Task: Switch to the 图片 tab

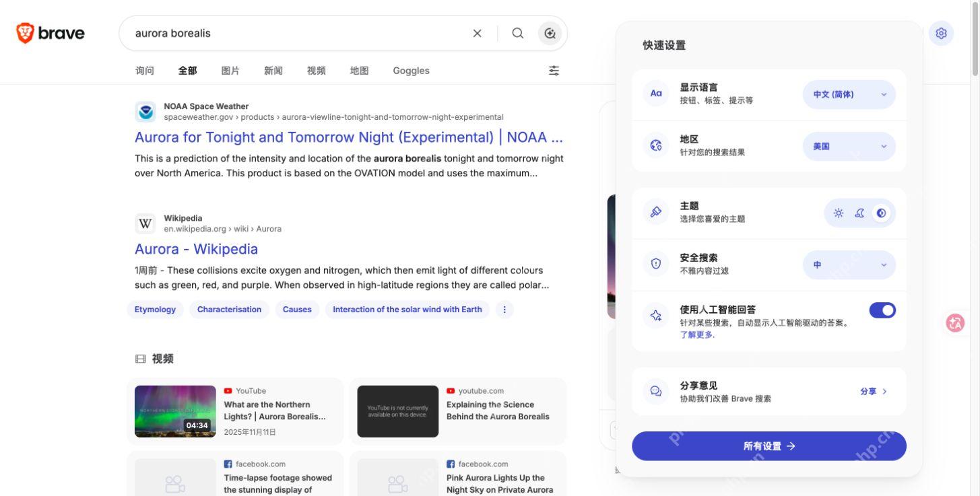Action: click(x=230, y=71)
